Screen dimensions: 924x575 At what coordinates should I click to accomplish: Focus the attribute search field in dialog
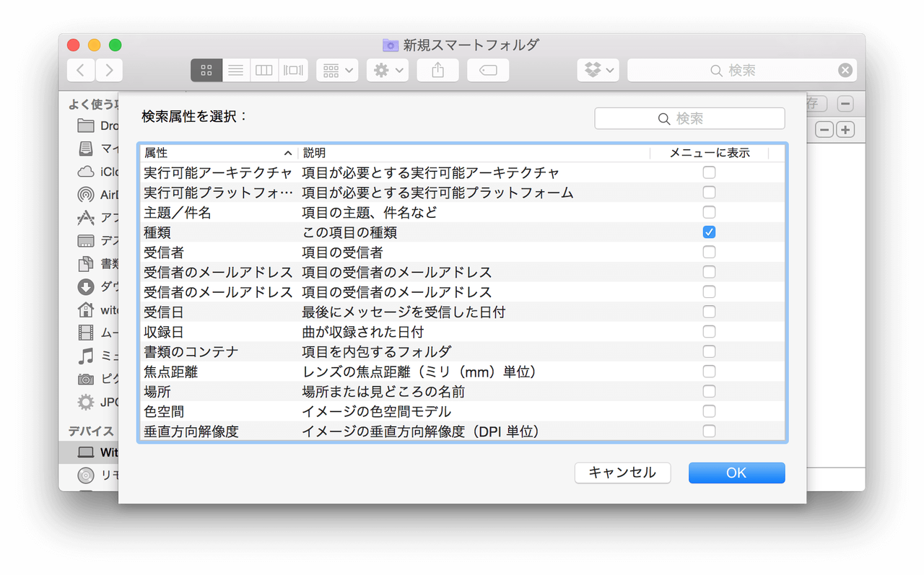[689, 118]
